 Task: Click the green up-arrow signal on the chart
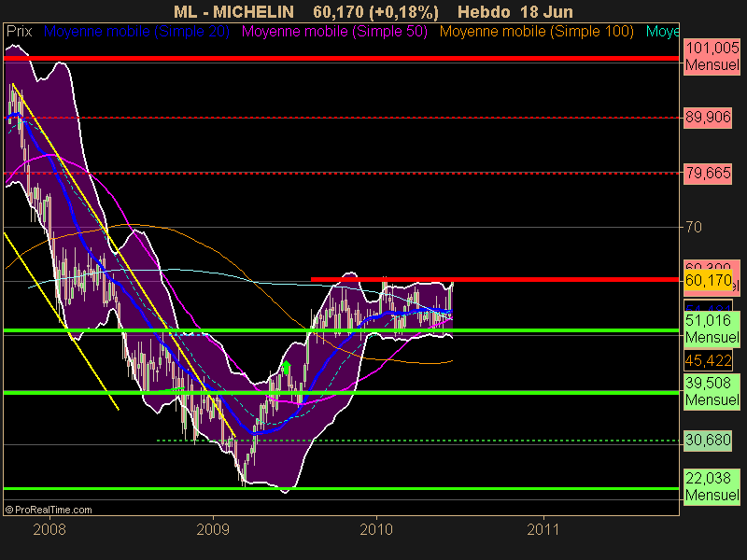pyautogui.click(x=287, y=367)
